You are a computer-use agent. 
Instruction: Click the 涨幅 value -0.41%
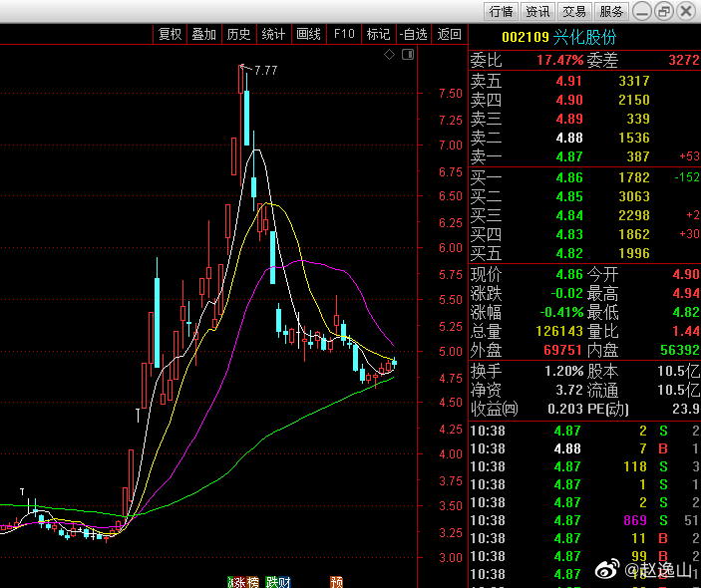[x=561, y=312]
